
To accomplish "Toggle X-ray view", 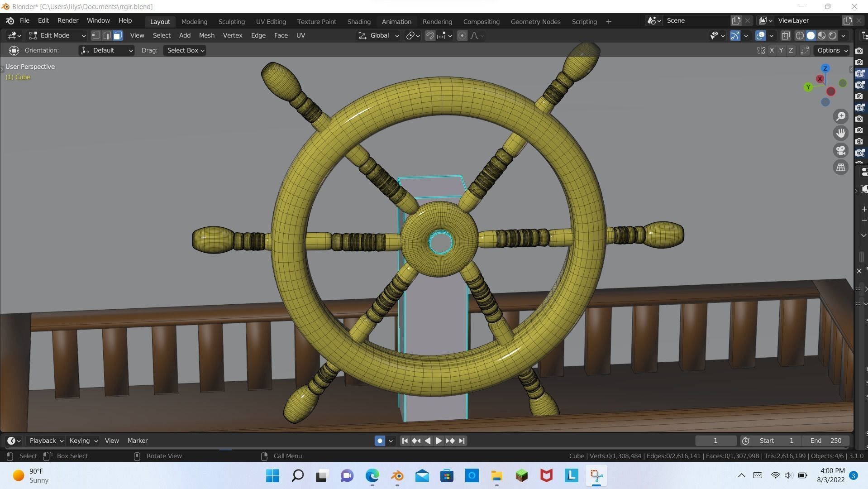I will click(x=786, y=35).
